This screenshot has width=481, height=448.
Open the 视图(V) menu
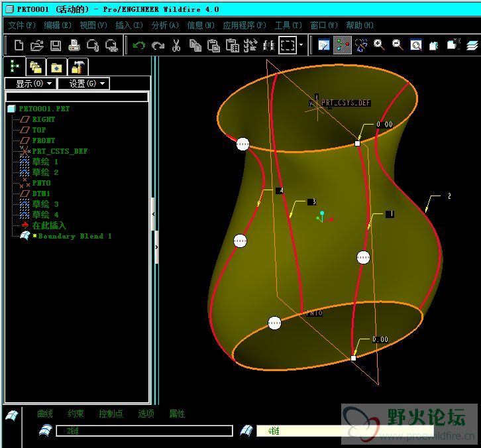click(x=93, y=25)
